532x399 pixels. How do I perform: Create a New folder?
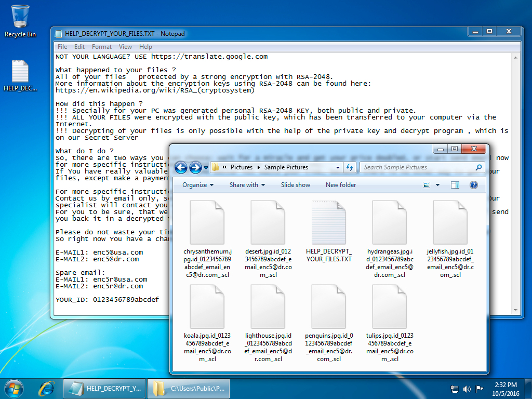click(x=341, y=185)
